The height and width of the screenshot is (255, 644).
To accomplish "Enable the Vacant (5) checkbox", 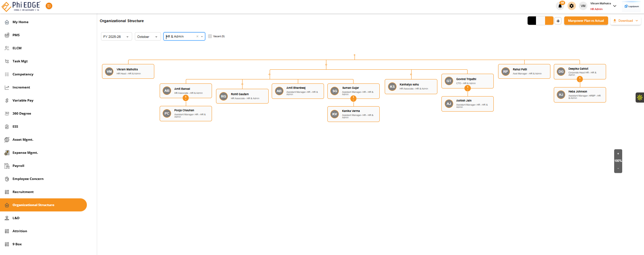I will click(210, 36).
